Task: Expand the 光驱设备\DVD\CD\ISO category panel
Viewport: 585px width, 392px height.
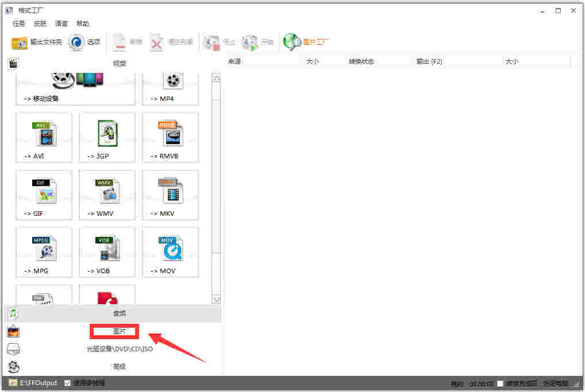Action: coord(113,349)
